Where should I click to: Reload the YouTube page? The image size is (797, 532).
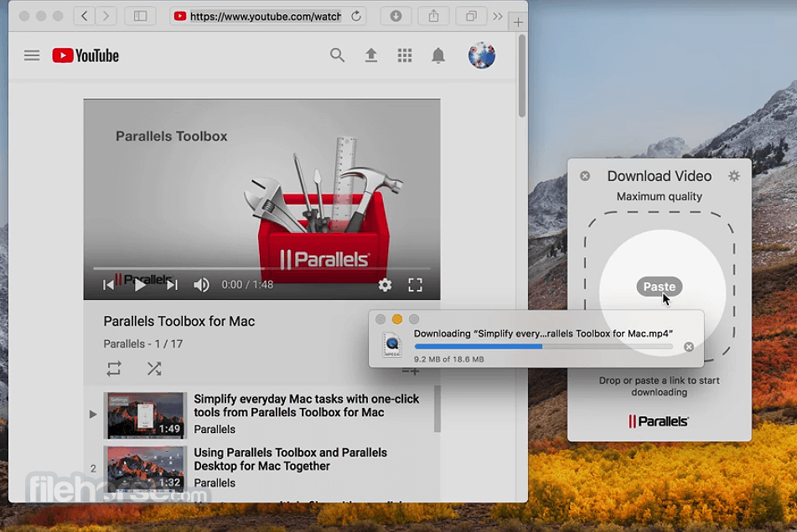tap(356, 16)
